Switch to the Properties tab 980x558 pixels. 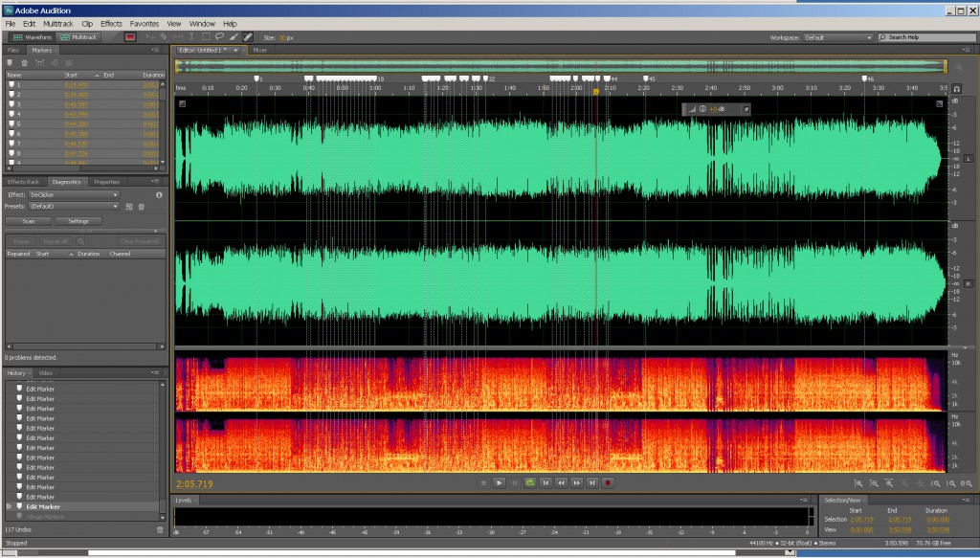pyautogui.click(x=107, y=182)
